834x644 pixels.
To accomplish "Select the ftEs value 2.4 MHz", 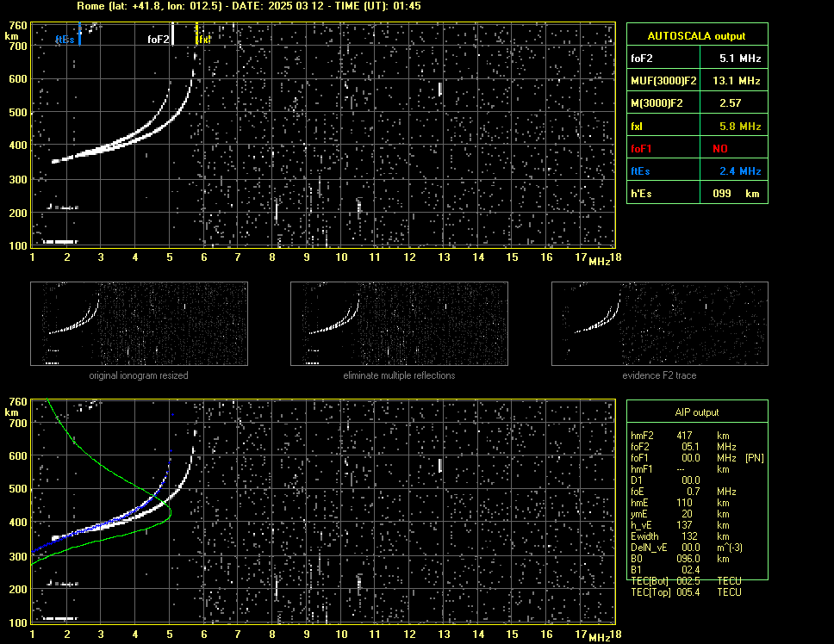I will coord(740,171).
